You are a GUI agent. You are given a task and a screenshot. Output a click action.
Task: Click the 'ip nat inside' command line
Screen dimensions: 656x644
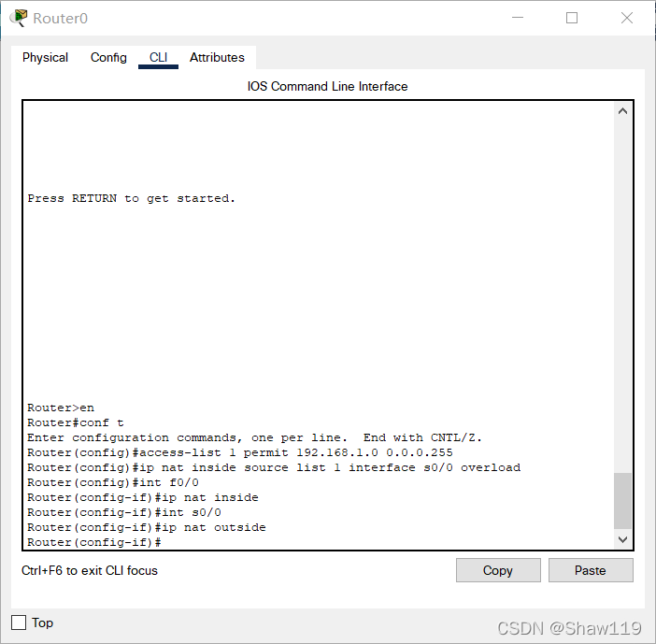coord(143,497)
